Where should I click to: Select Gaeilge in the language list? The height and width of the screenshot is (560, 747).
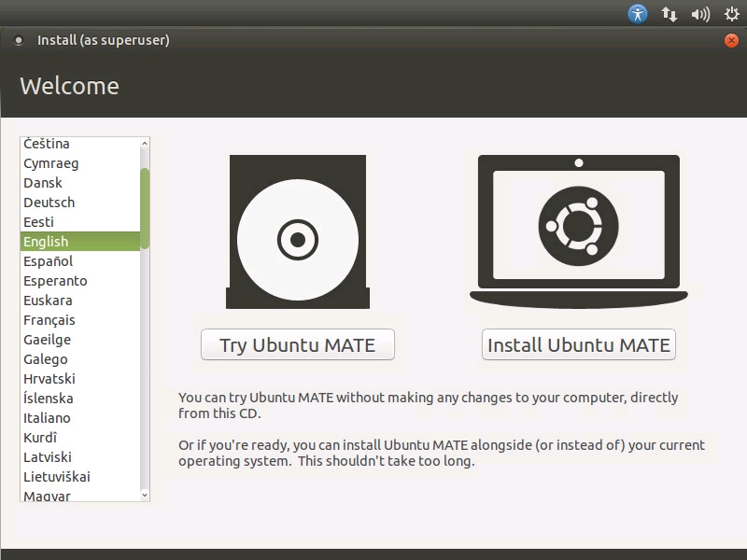tap(80, 340)
